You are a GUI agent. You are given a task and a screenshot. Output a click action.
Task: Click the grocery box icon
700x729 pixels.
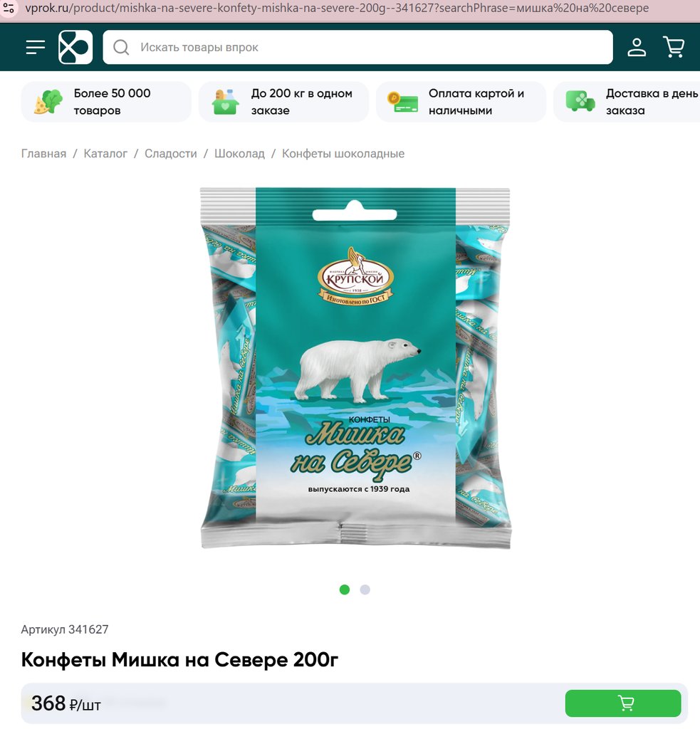[225, 102]
